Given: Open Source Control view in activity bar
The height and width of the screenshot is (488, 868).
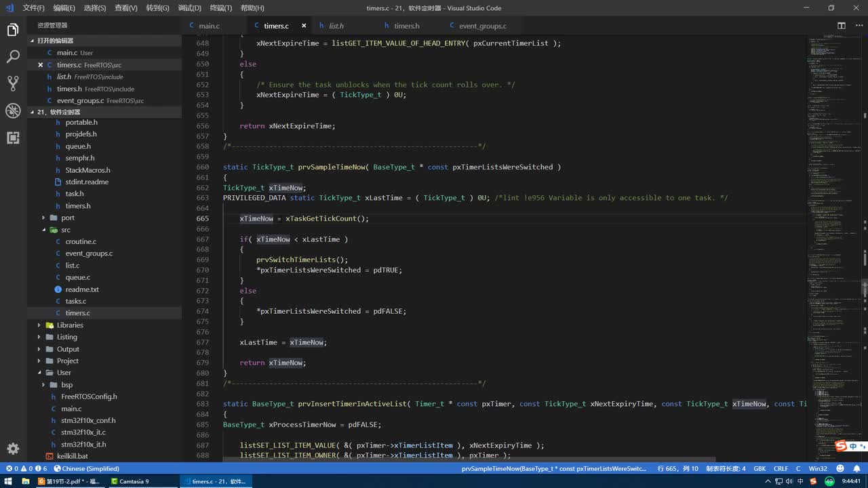Looking at the screenshot, I should [x=13, y=83].
